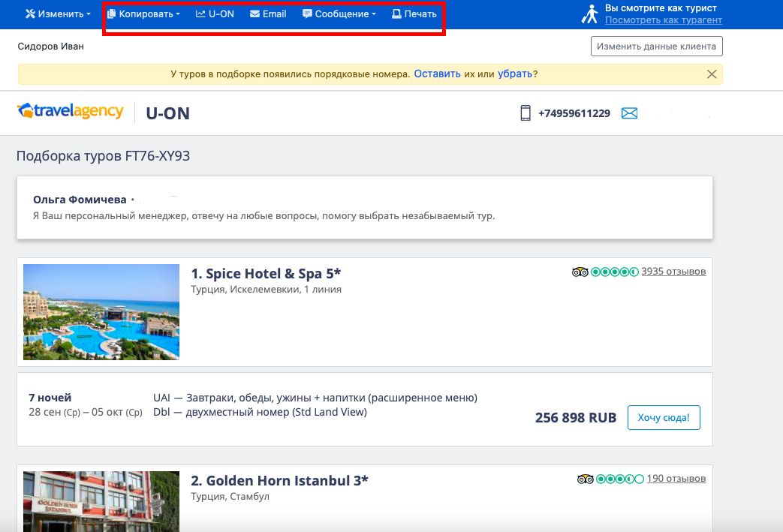
Task: Click Хочу сюда! button
Action: coord(664,418)
